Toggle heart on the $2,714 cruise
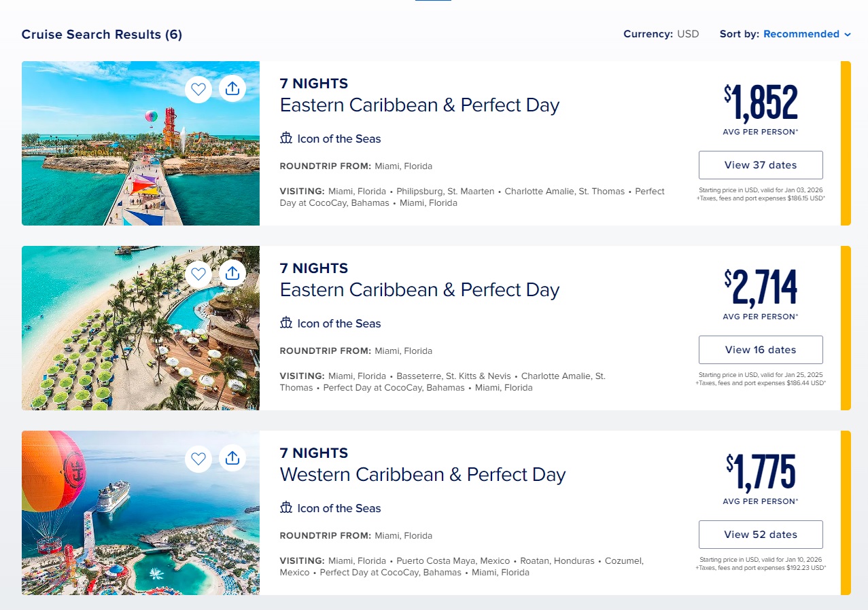Image resolution: width=868 pixels, height=610 pixels. pos(198,274)
